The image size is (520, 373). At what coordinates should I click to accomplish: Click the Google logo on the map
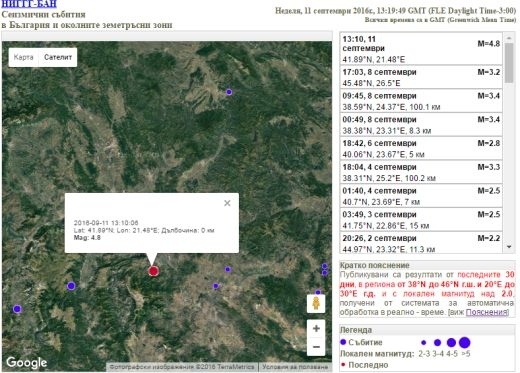pyautogui.click(x=27, y=363)
